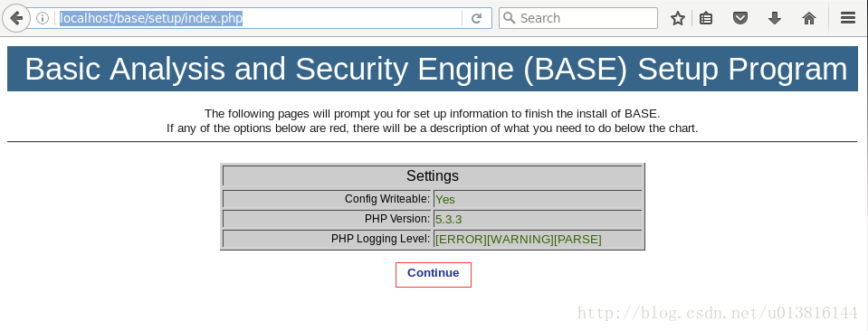
Task: Click the '5.3.3' version value
Action: (x=448, y=220)
